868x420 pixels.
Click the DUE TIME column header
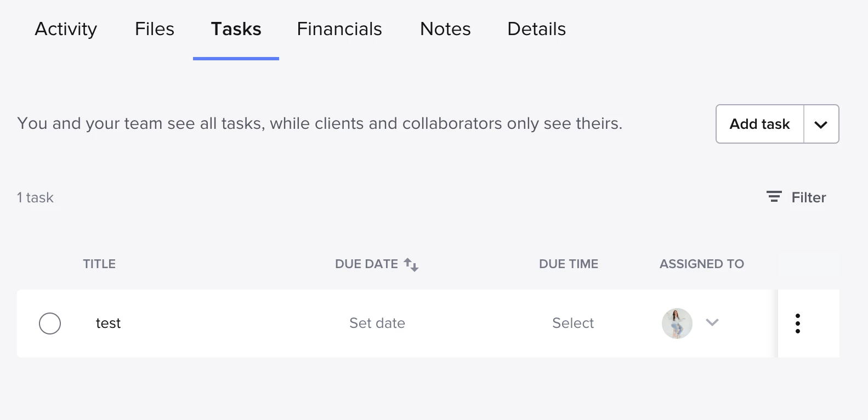coord(568,264)
